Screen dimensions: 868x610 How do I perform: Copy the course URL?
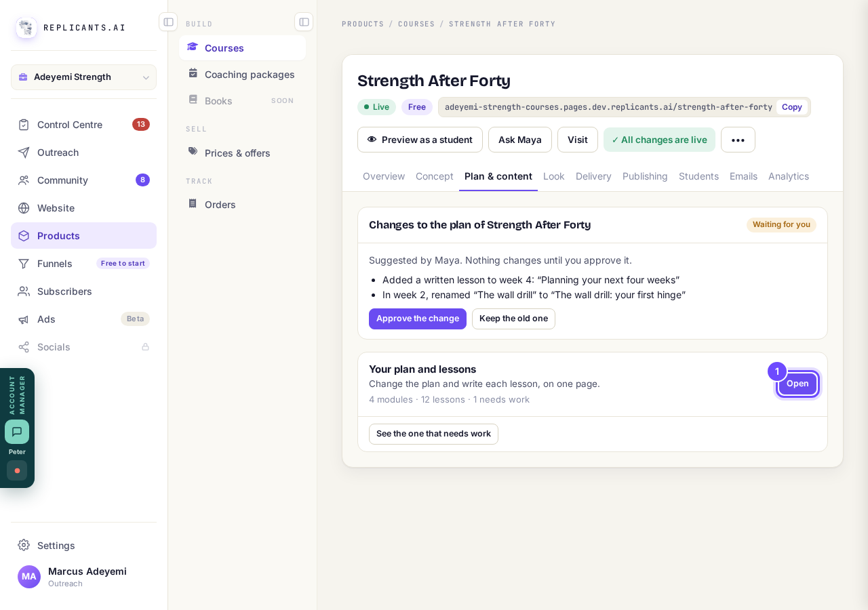[x=792, y=107]
